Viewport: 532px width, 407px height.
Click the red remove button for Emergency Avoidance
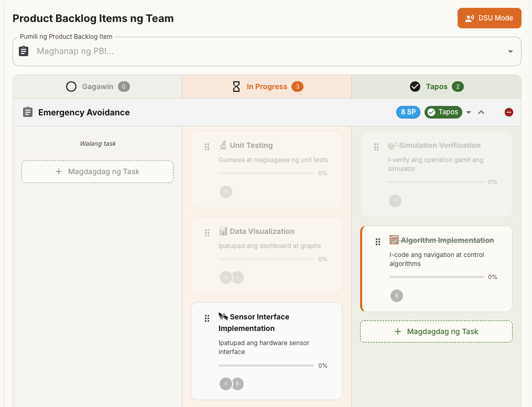[508, 112]
